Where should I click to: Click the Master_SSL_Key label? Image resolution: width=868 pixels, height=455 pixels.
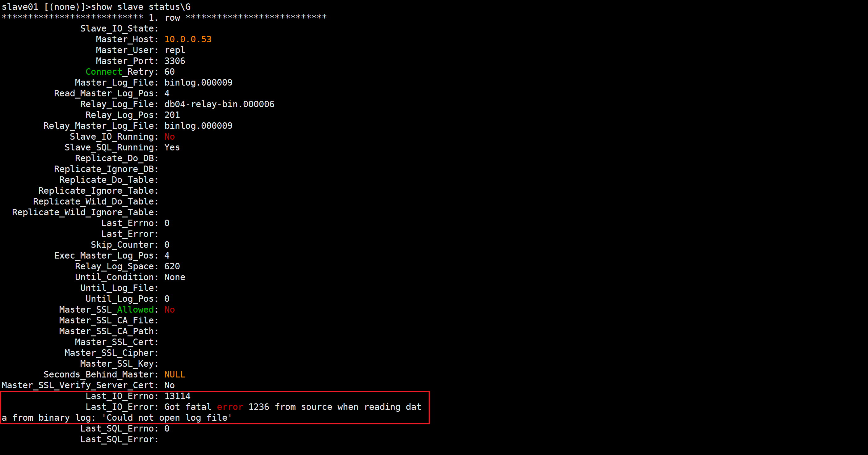[119, 364]
